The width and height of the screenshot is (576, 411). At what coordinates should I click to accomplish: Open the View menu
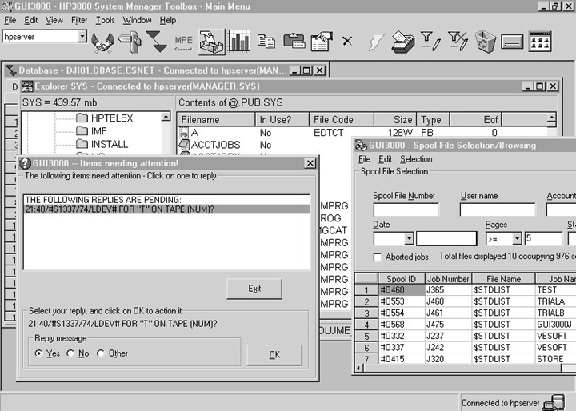(54, 20)
